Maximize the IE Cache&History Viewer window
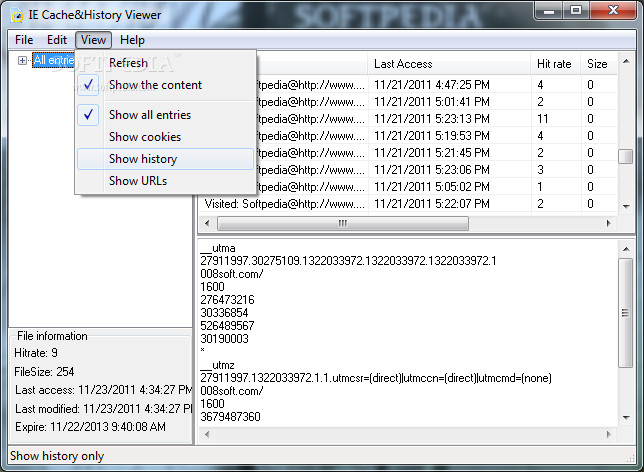This screenshot has width=644, height=472. pyautogui.click(x=576, y=11)
